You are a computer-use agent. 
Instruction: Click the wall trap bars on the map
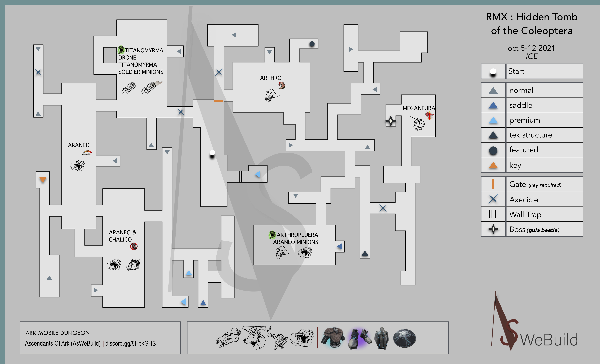[238, 177]
